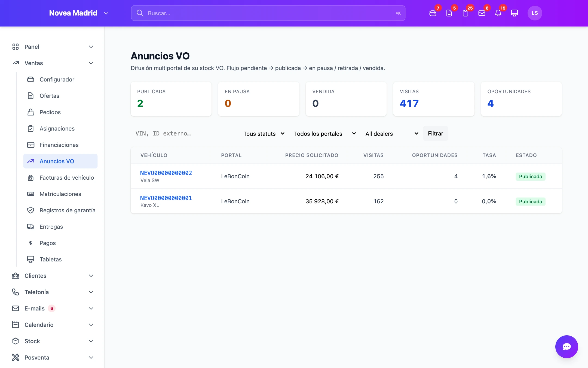
Task: Open the Tous statuts dropdown
Action: (264, 134)
